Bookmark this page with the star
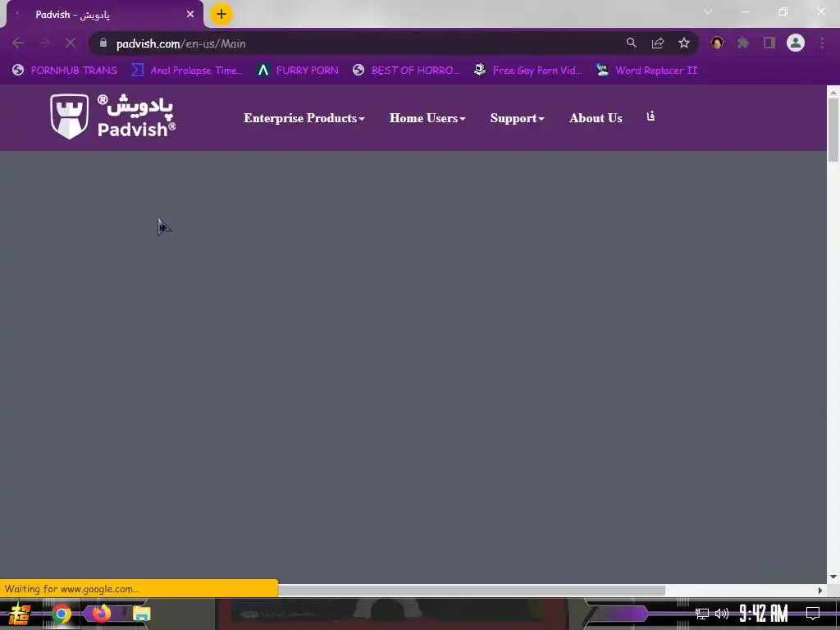The width and height of the screenshot is (840, 630). tap(684, 43)
